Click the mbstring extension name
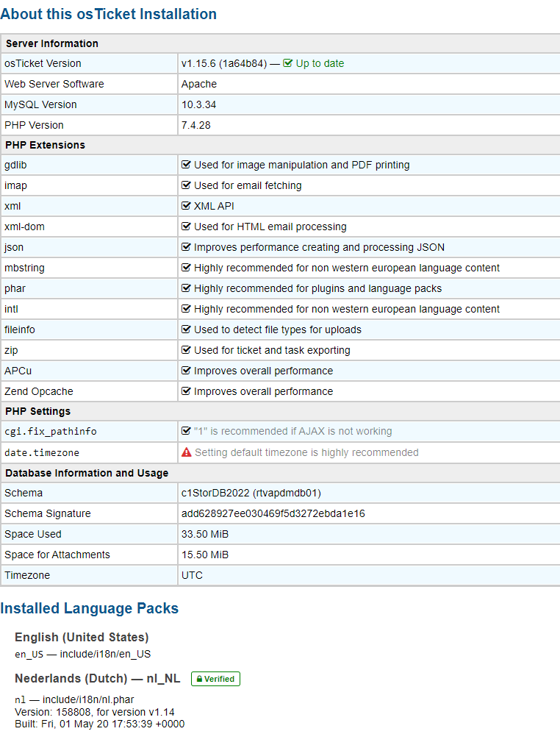This screenshot has height=734, width=560. tap(24, 268)
